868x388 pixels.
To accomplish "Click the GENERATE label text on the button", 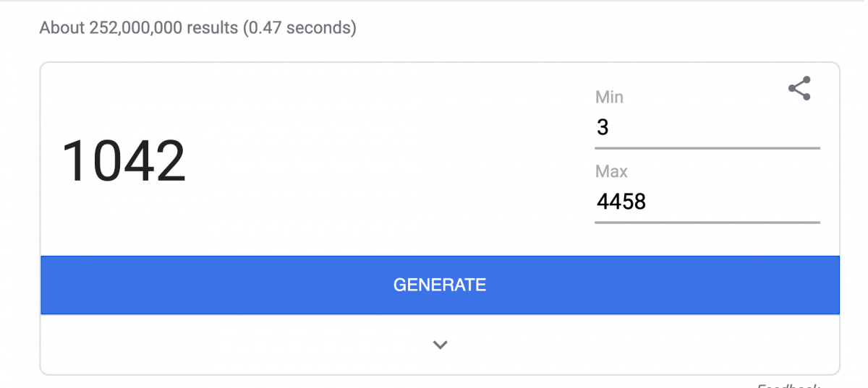I will coord(440,285).
